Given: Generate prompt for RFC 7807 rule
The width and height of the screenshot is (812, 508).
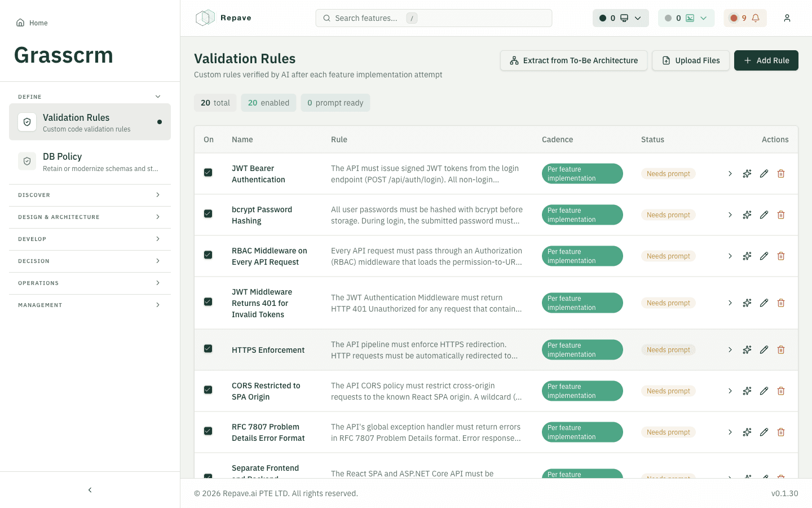Looking at the screenshot, I should coord(747,432).
